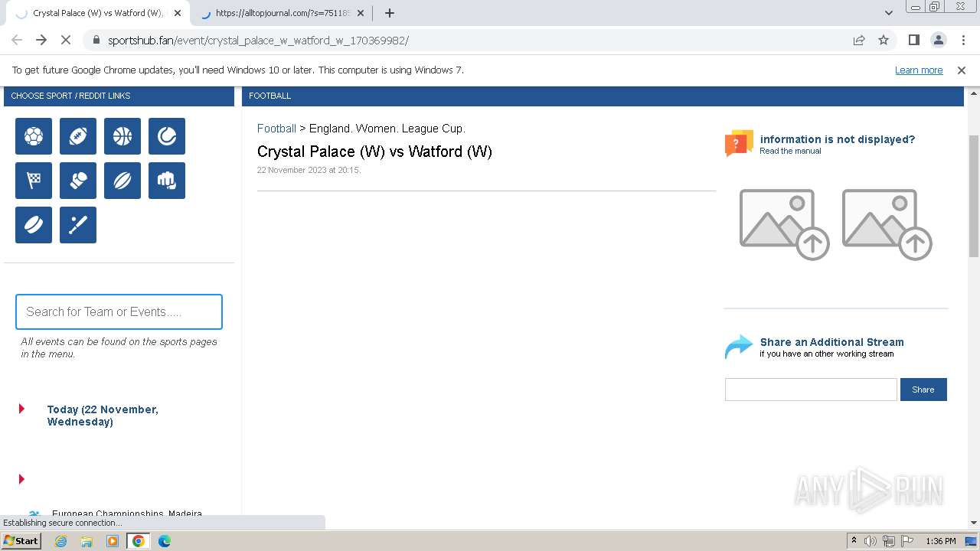This screenshot has width=980, height=551.
Task: Click the orange question mark info icon
Action: point(739,143)
